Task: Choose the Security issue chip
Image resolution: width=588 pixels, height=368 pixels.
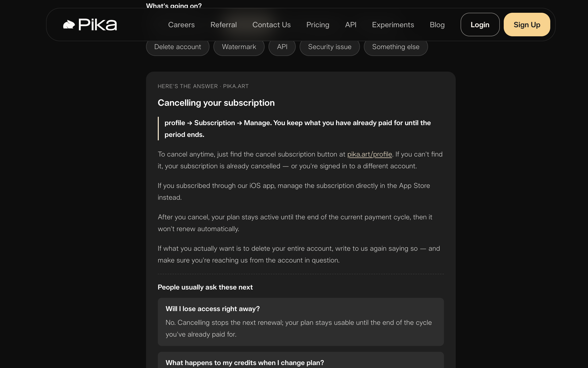Action: [330, 47]
